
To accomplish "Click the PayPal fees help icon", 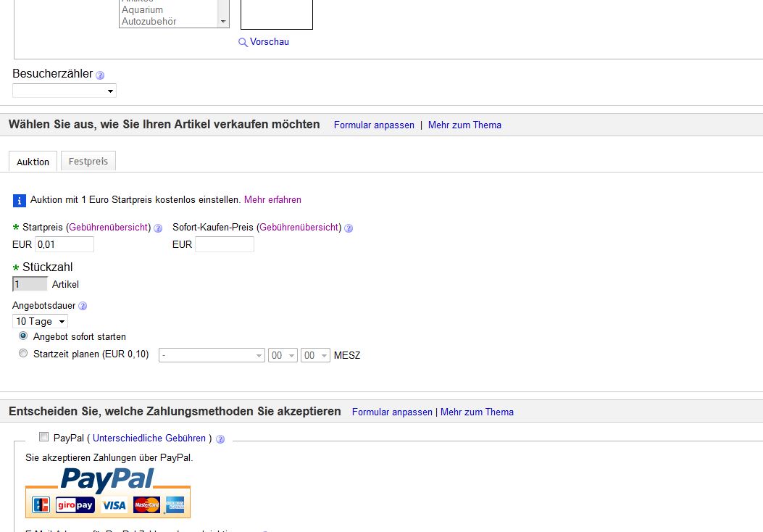I will 220,439.
